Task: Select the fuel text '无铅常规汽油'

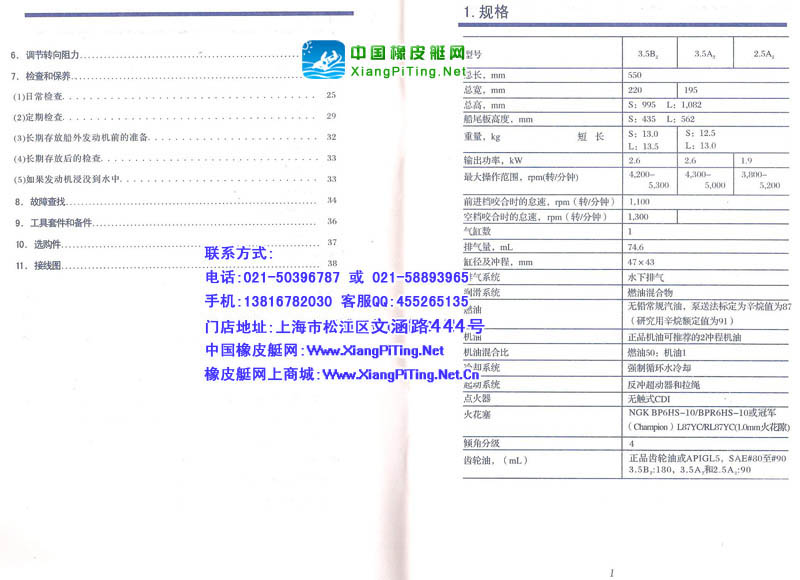Action: pyautogui.click(x=655, y=306)
